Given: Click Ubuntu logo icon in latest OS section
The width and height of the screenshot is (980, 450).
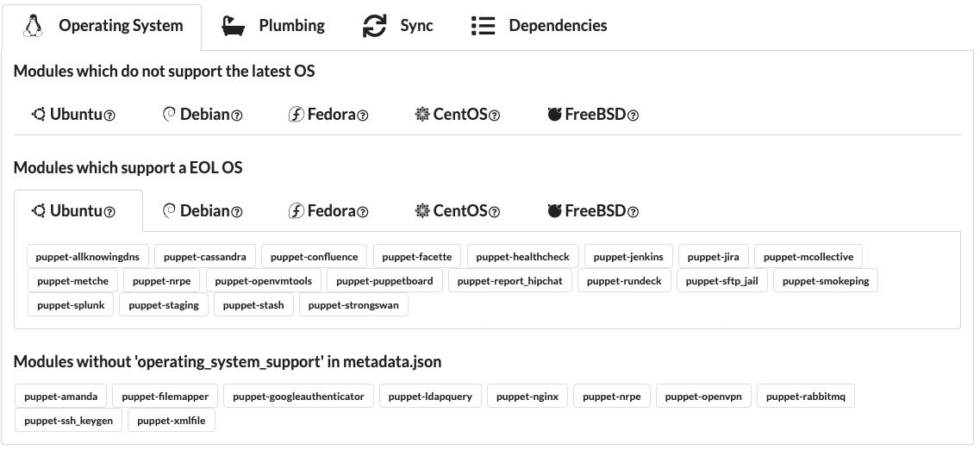Looking at the screenshot, I should point(39,115).
